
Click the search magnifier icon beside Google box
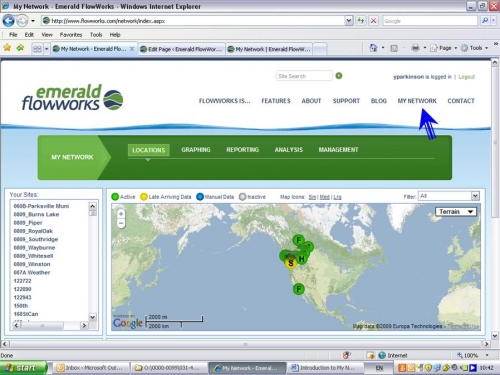pos(485,21)
